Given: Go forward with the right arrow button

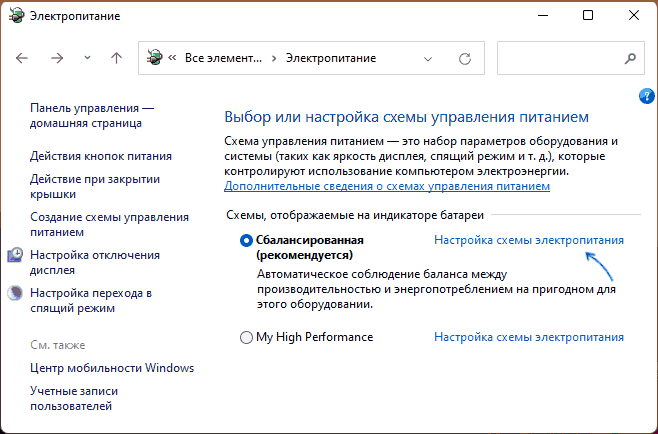Looking at the screenshot, I should click(x=57, y=58).
